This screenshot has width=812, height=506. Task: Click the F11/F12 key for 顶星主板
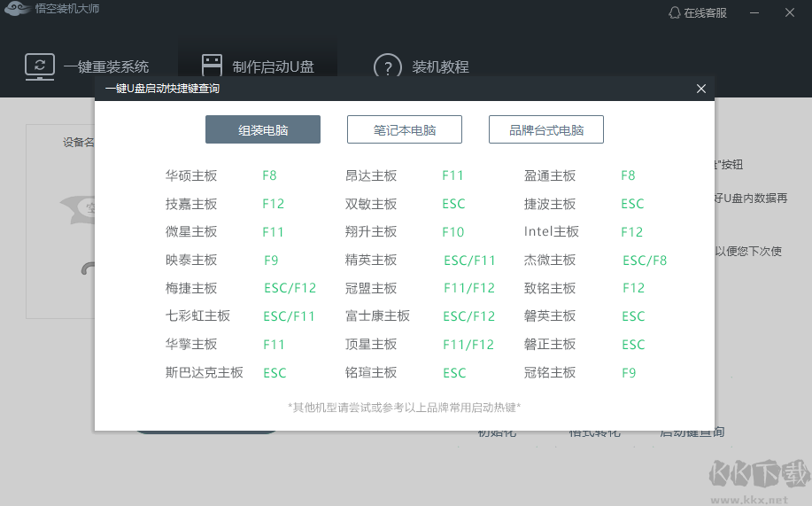tap(468, 344)
